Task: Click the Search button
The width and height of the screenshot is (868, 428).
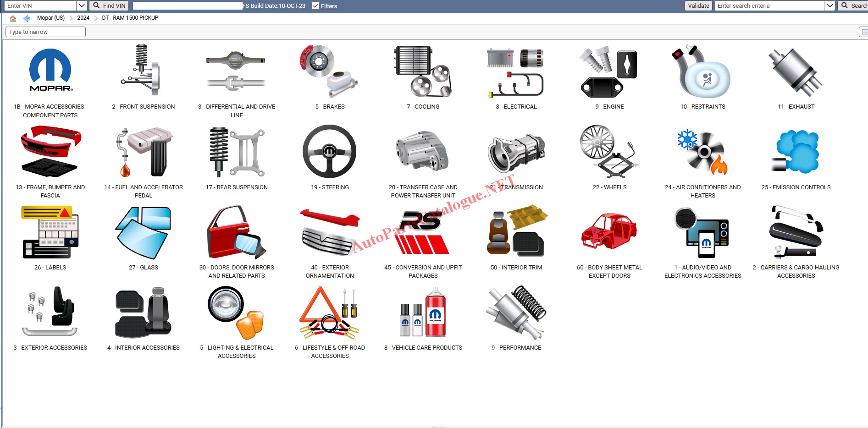Action: [853, 5]
